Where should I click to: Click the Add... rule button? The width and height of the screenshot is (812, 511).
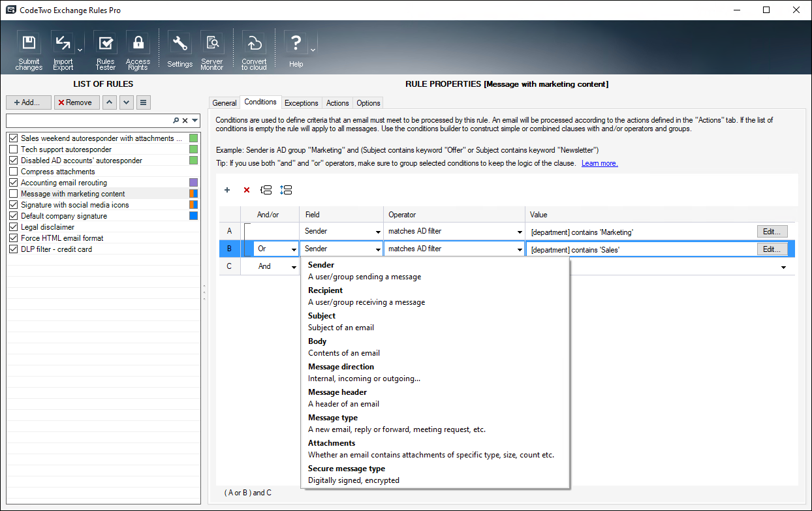(x=29, y=102)
